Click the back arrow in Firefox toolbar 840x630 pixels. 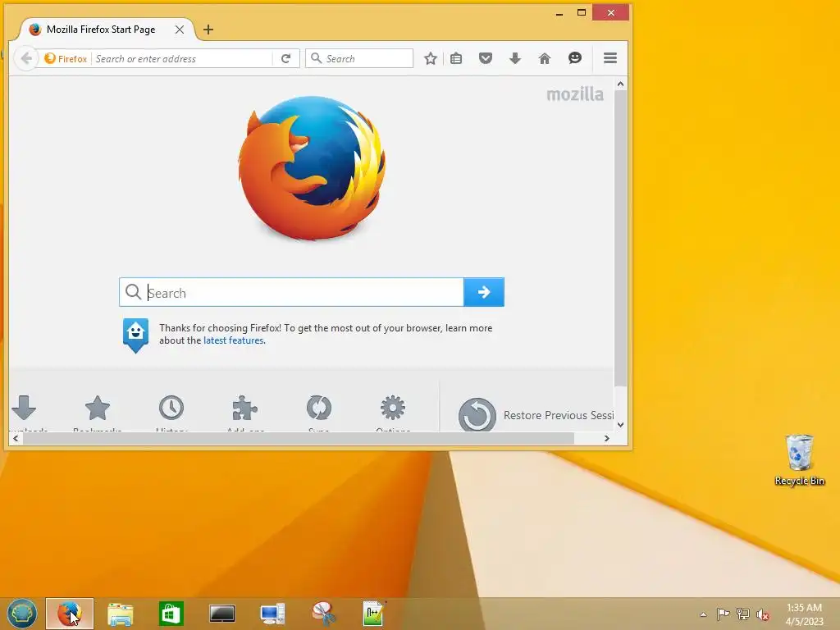[26, 58]
